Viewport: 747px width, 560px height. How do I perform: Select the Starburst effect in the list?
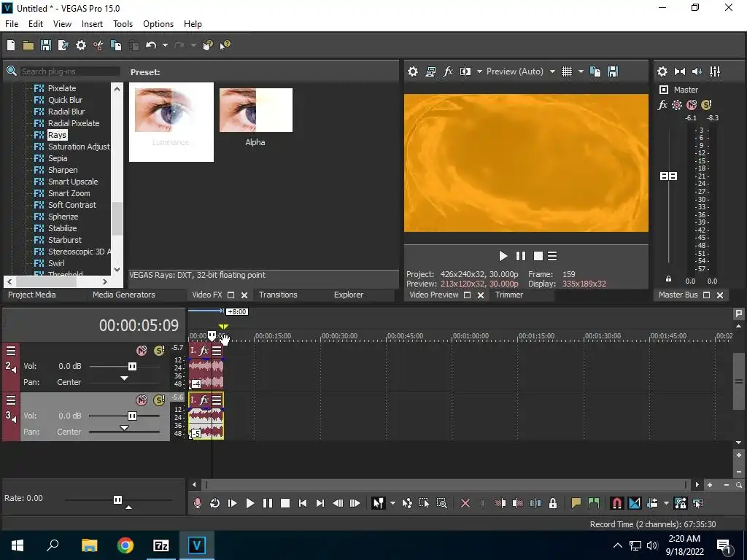pyautogui.click(x=65, y=240)
